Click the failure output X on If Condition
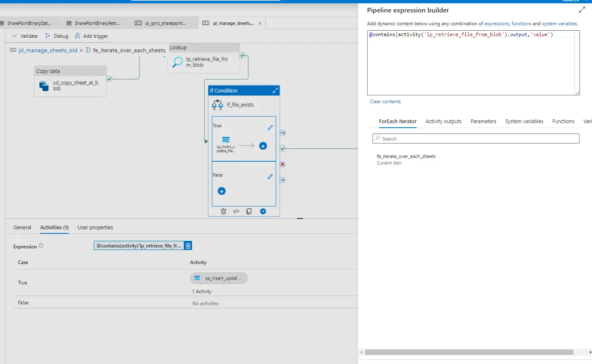This screenshot has height=364, width=592. [283, 164]
